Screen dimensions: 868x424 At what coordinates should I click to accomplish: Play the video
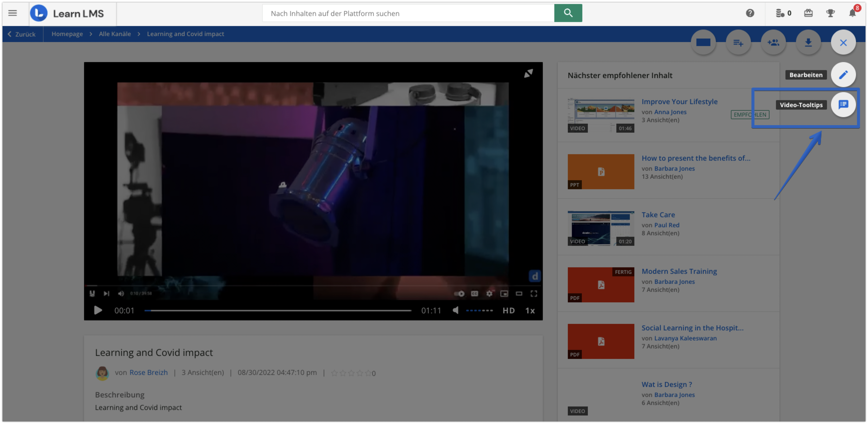(98, 310)
